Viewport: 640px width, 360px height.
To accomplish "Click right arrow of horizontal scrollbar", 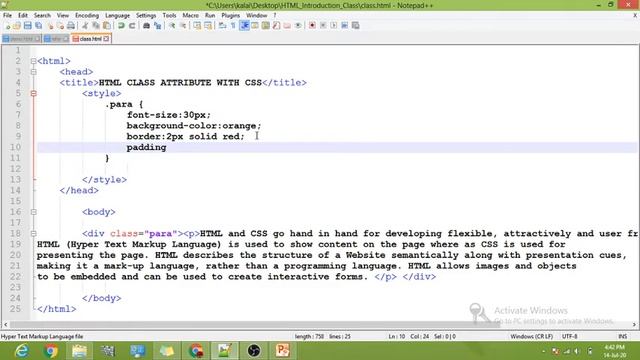I will coord(634,324).
